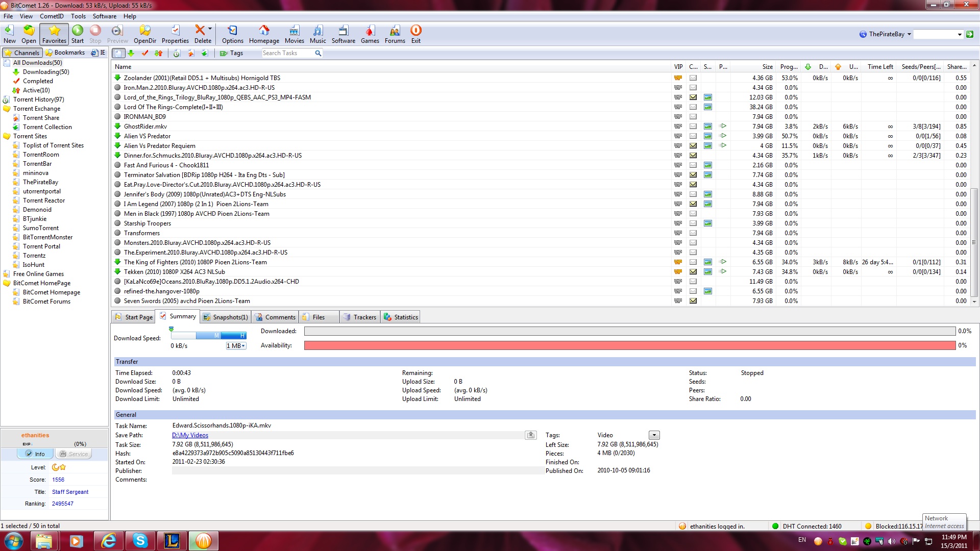
Task: Open task Properties from the toolbar
Action: [x=175, y=34]
